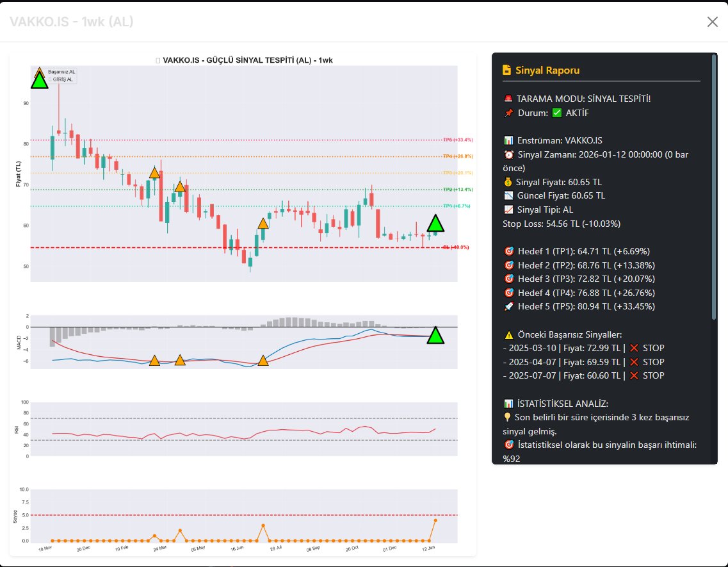The height and width of the screenshot is (567, 728).
Task: Click the green checkmark before AKTİF
Action: (x=556, y=113)
